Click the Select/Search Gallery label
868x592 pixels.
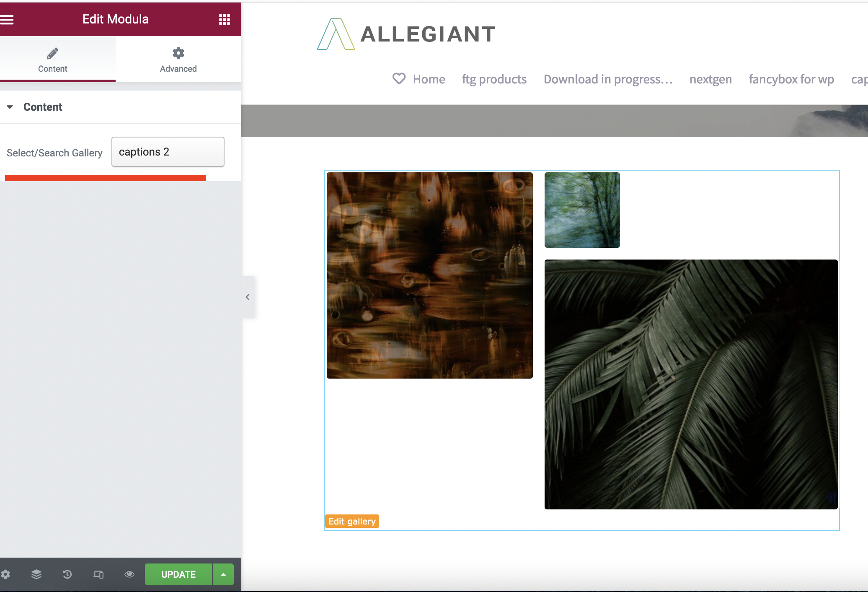[x=54, y=153]
